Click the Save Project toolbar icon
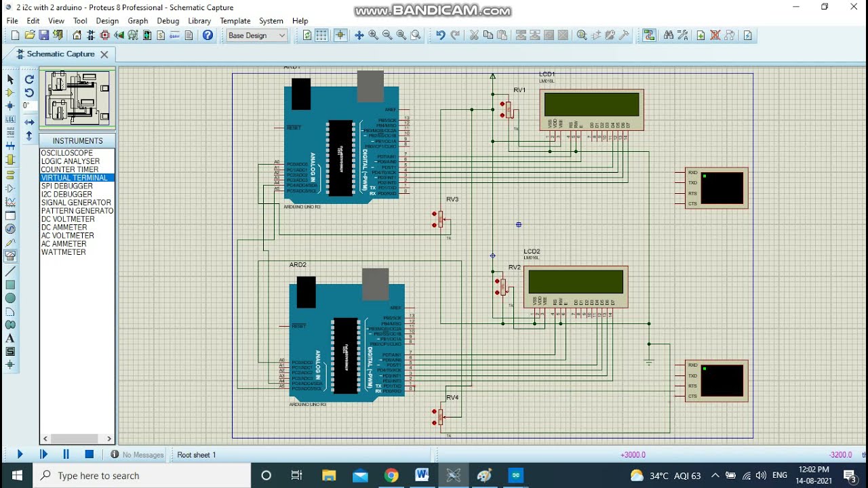The image size is (868, 488). point(43,35)
